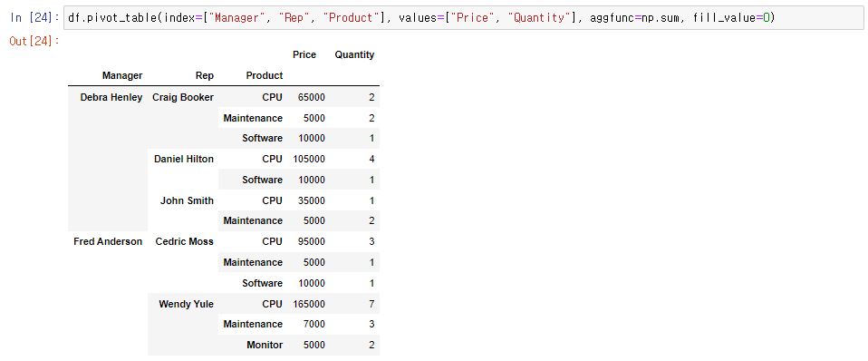Click CPU in Craig Booker's row

pyautogui.click(x=273, y=97)
